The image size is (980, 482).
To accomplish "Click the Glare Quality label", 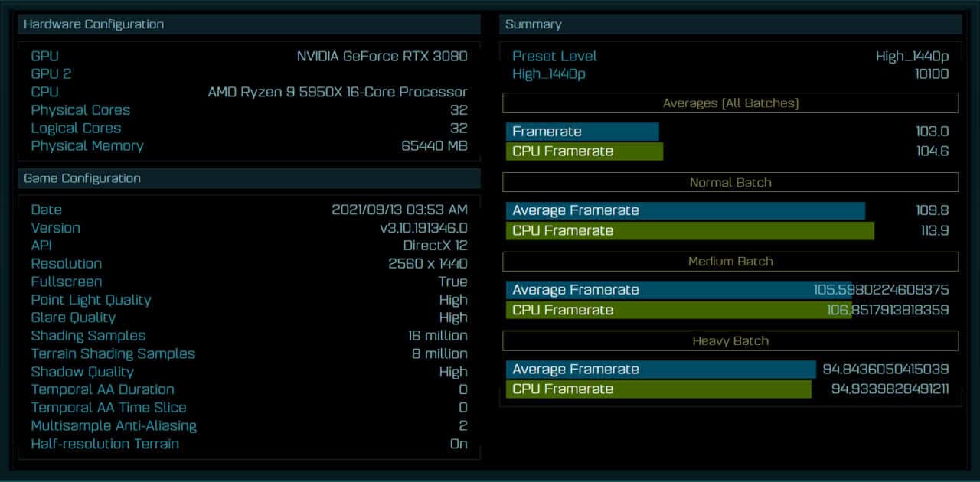I will (x=73, y=318).
